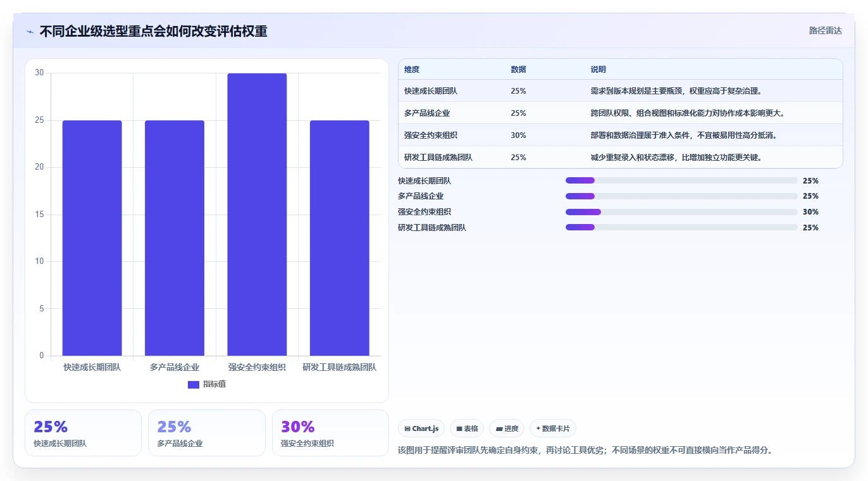Screen dimensions: 868x481
Task: Click the description 减少重复录入和状态漂移
Action: click(x=676, y=158)
